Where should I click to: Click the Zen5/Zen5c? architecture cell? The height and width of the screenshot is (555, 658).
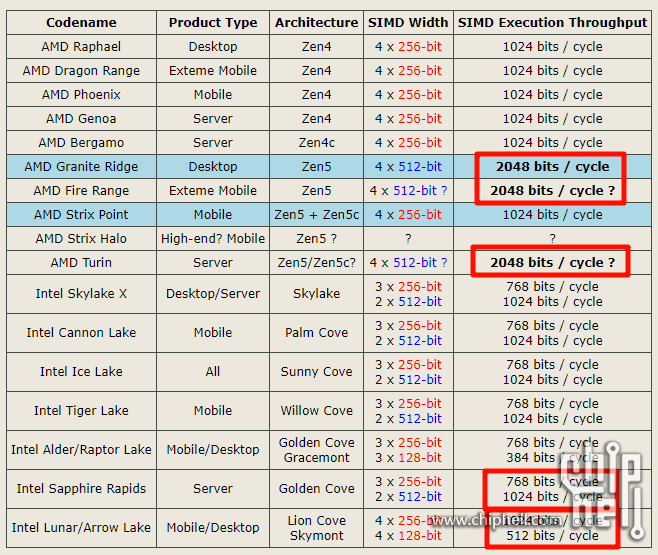(x=316, y=263)
